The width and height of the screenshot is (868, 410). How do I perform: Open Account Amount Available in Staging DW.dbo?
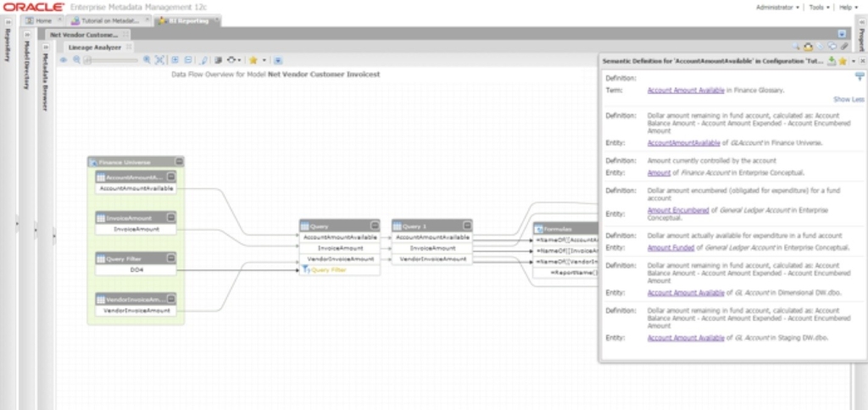click(685, 337)
